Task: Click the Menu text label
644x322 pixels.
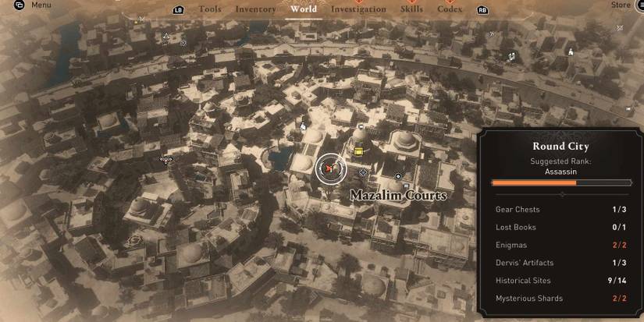Action: coord(41,5)
